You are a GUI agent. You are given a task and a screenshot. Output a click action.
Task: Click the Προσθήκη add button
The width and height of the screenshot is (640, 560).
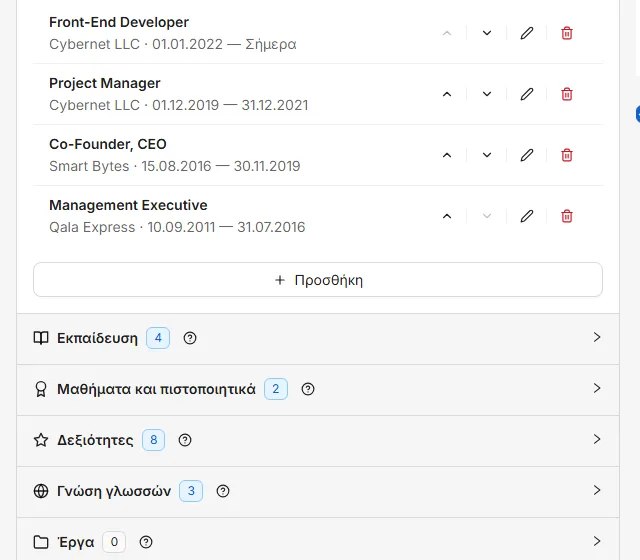tap(318, 280)
